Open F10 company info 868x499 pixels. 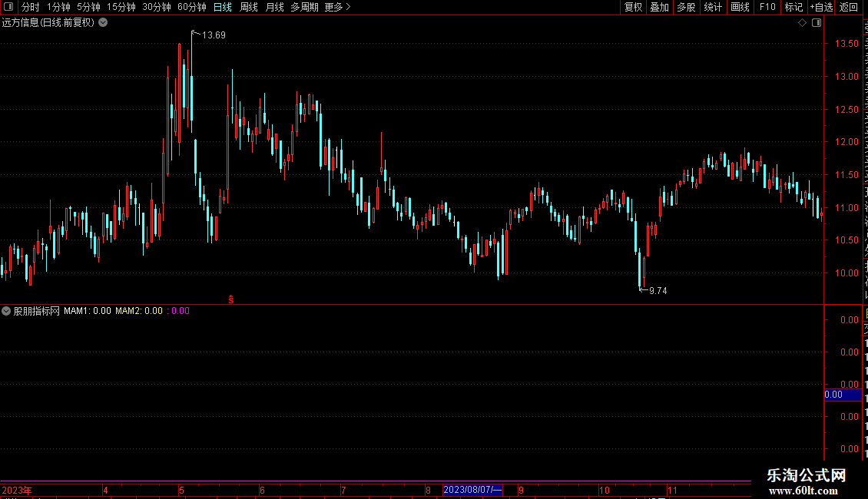point(767,7)
